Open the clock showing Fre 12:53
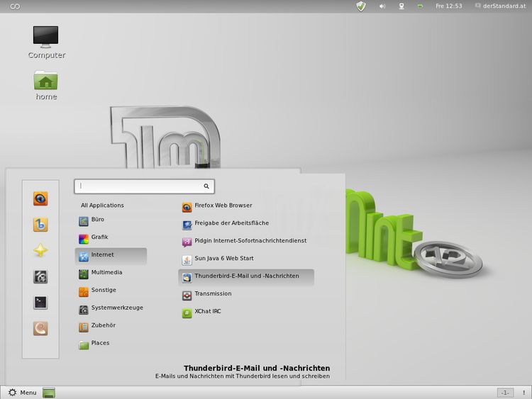 [x=448, y=6]
